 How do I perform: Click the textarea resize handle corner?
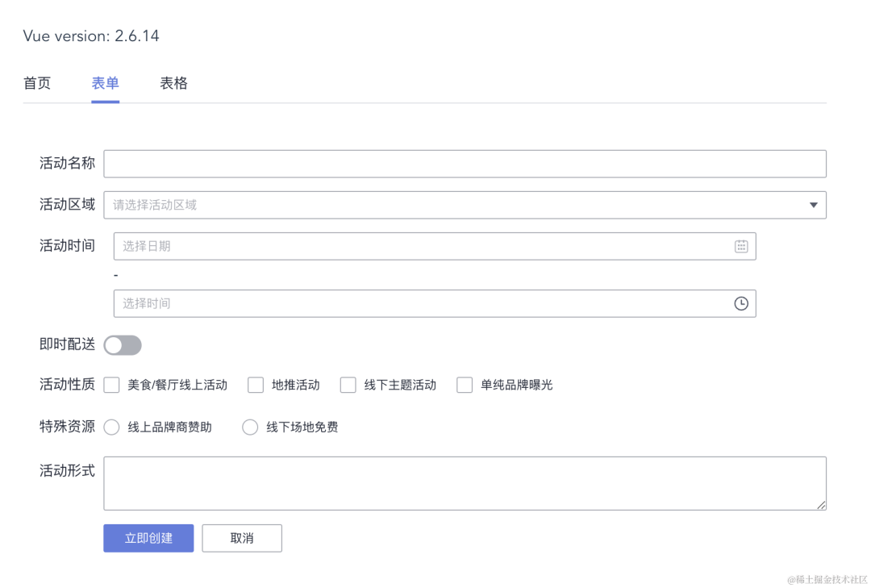(821, 505)
